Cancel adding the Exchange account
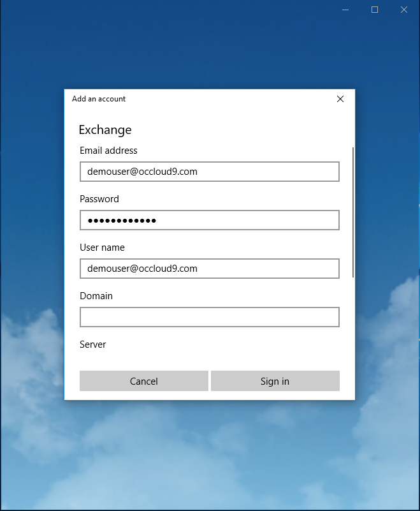This screenshot has height=511, width=420. click(x=144, y=381)
